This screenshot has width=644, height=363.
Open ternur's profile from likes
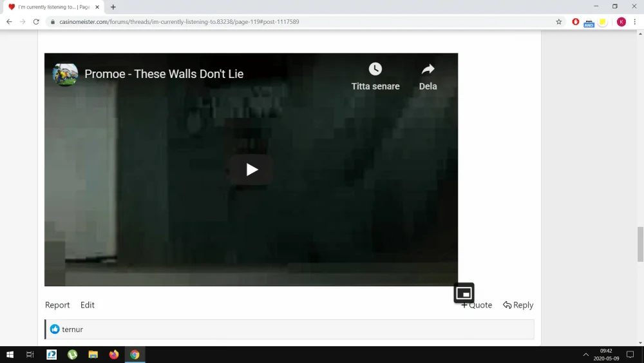pyautogui.click(x=72, y=329)
